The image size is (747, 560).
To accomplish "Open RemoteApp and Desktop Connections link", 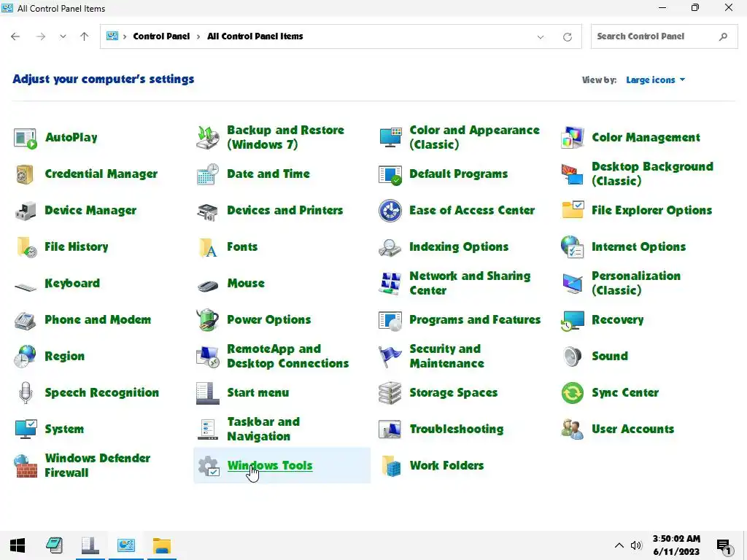I will pyautogui.click(x=287, y=356).
